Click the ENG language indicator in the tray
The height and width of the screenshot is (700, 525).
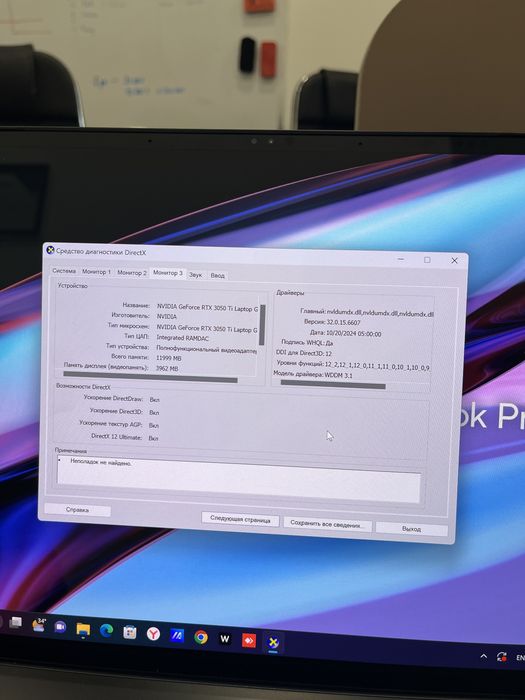point(520,658)
